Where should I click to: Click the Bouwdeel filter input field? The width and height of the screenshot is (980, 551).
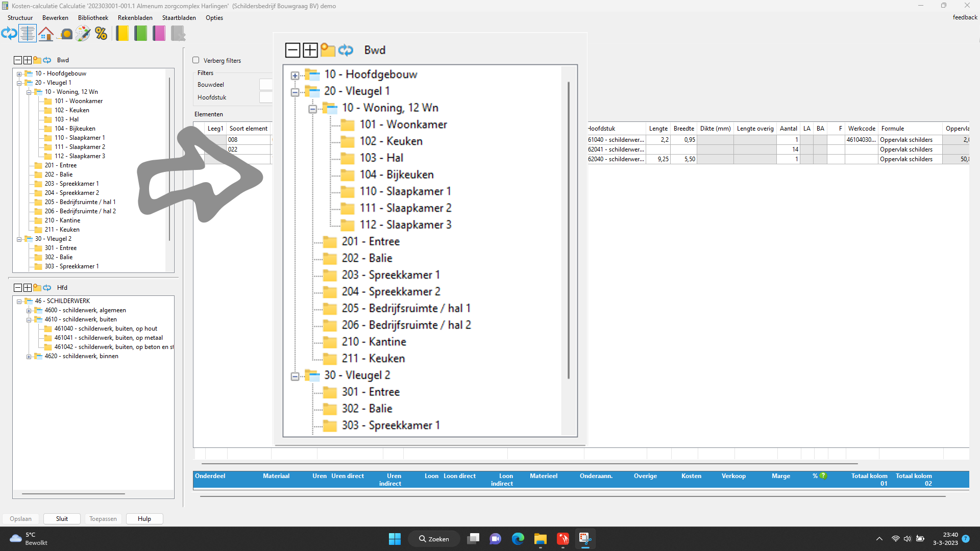point(266,85)
